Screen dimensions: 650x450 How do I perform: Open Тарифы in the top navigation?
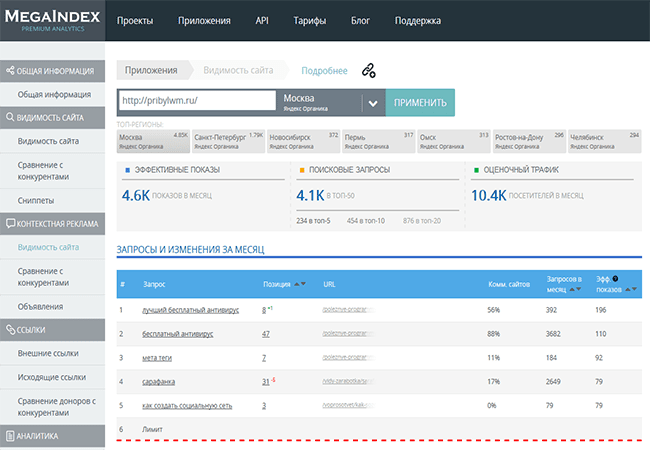coord(310,21)
